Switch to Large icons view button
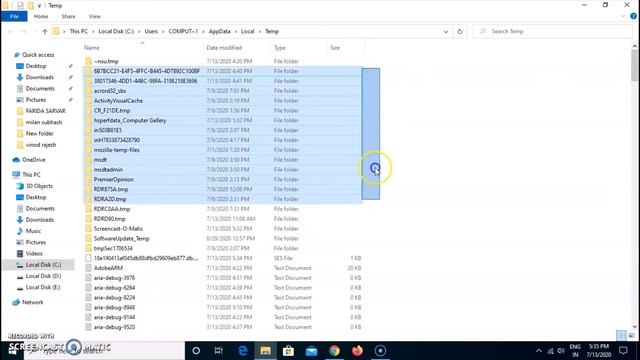640x360 pixels. tap(632, 336)
